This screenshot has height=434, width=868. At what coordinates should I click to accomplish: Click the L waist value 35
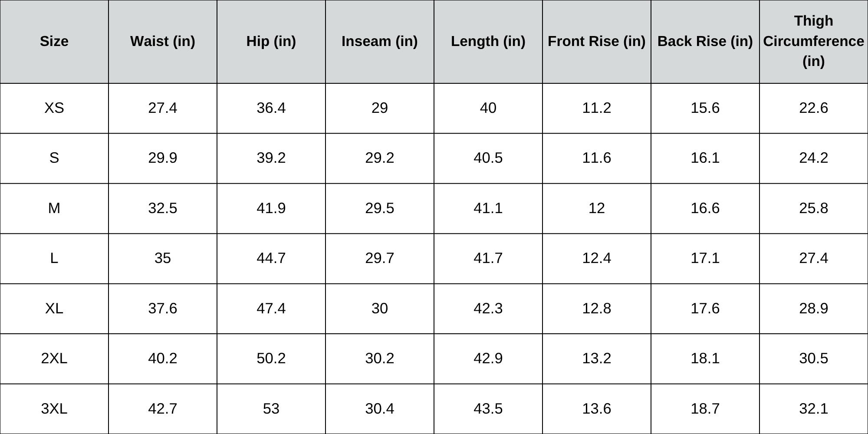click(162, 258)
